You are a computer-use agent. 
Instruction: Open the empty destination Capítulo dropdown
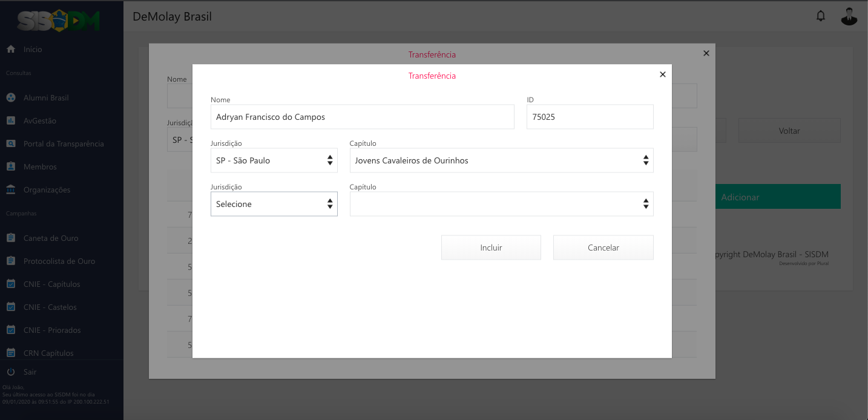click(501, 204)
